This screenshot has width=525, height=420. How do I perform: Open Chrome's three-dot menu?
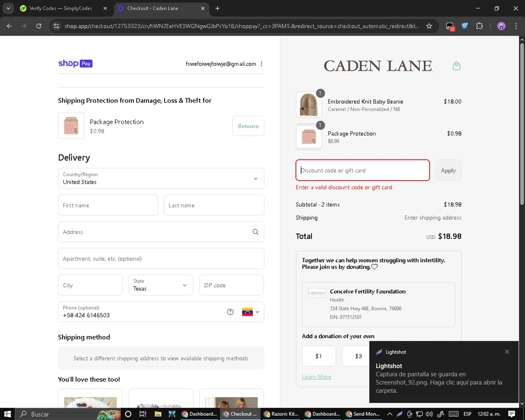[x=516, y=26]
